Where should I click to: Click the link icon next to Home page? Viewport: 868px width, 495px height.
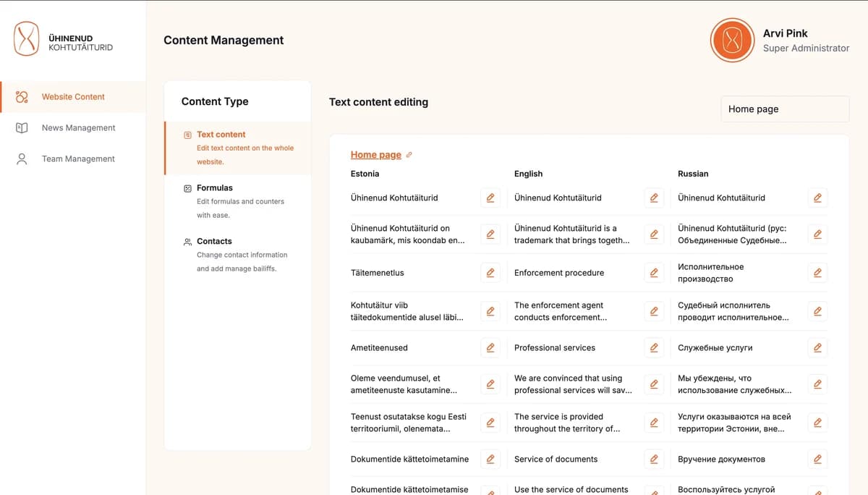pyautogui.click(x=409, y=155)
